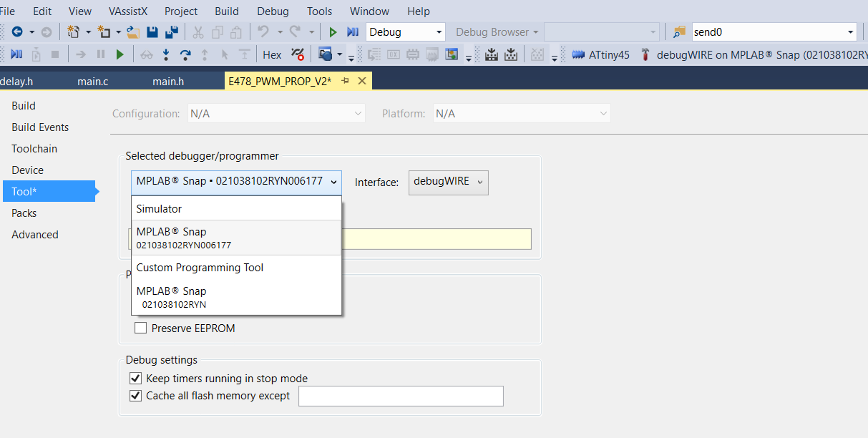Select Custom Programming Tool entry
The width and height of the screenshot is (868, 438).
tap(236, 268)
